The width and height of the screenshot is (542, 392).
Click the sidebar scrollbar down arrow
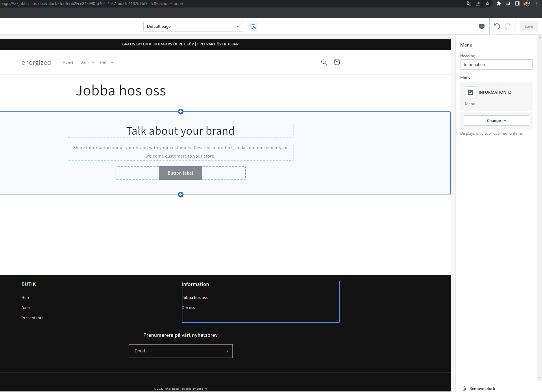click(540, 378)
